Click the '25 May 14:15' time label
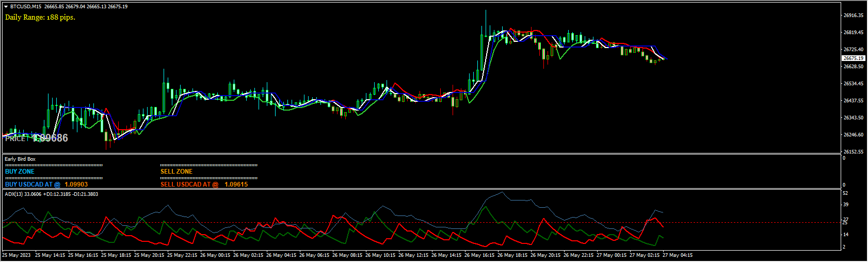The height and width of the screenshot is (262, 868). coord(50,255)
